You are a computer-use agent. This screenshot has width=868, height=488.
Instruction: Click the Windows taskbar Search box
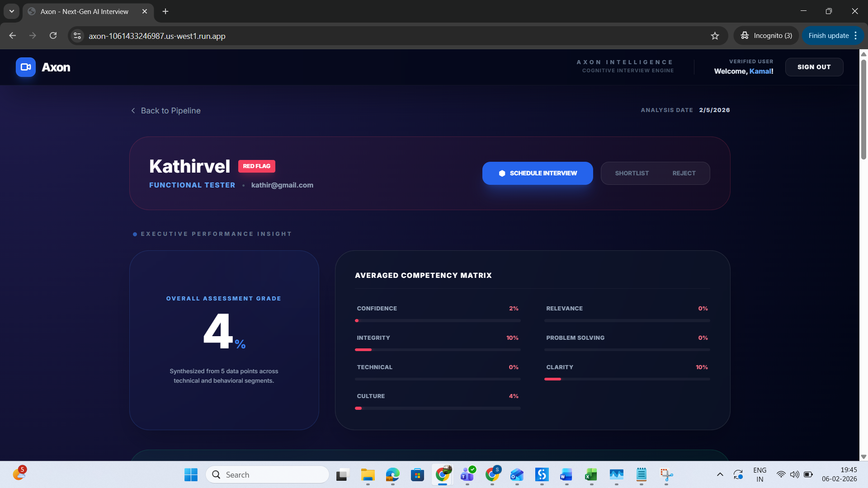[267, 475]
